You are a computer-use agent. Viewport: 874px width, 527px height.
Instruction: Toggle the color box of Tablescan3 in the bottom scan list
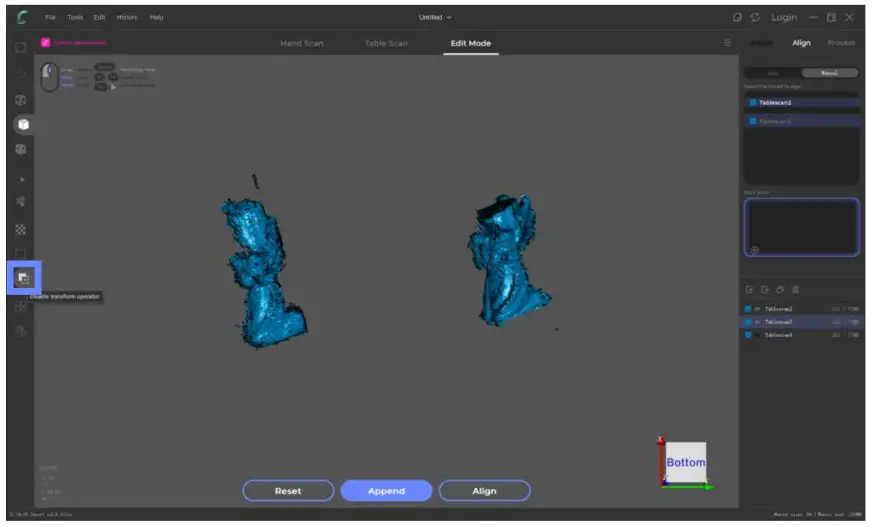748,322
